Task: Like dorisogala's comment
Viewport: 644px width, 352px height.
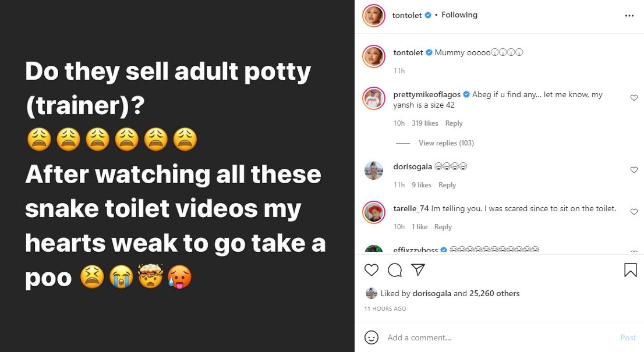Action: coord(634,170)
